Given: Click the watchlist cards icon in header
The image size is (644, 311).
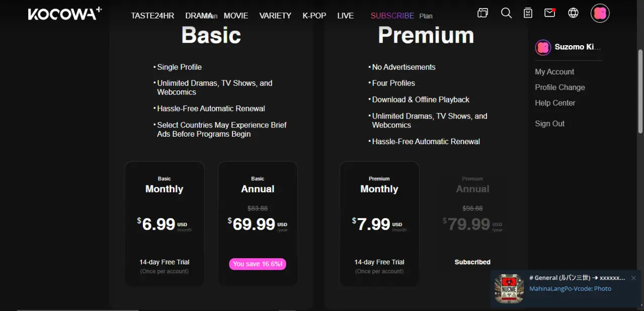Looking at the screenshot, I should tap(483, 13).
